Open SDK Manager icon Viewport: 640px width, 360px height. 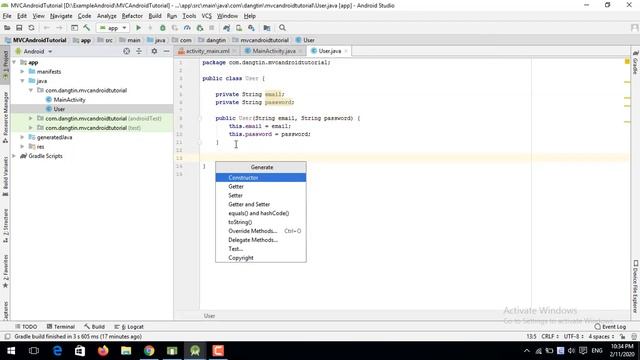(251, 28)
